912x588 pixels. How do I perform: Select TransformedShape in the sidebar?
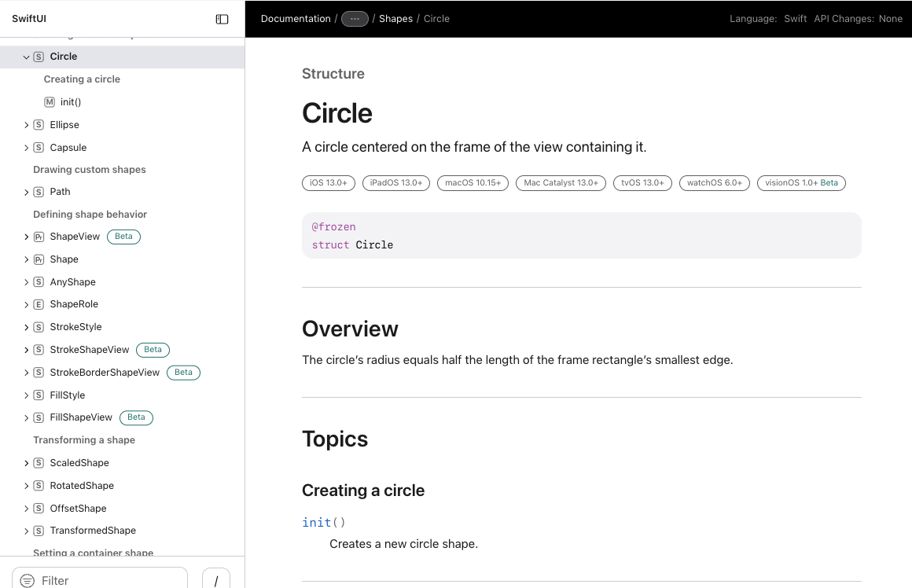[x=93, y=531]
